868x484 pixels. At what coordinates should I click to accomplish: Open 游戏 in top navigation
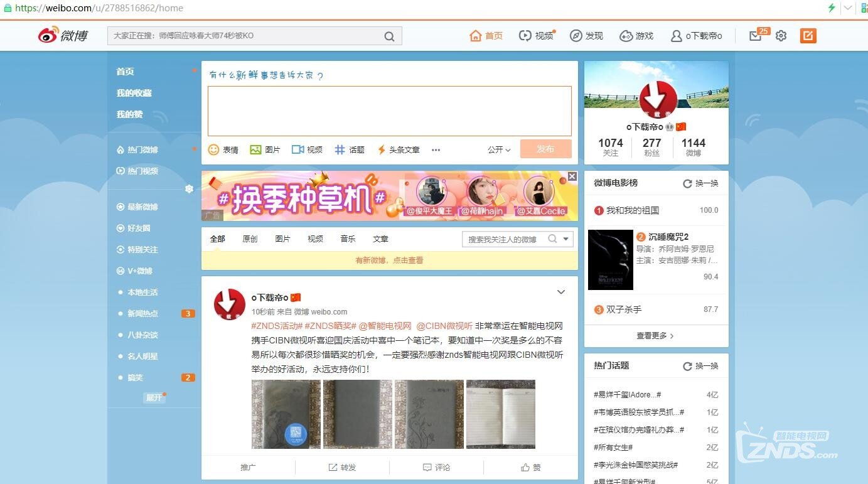tap(637, 36)
